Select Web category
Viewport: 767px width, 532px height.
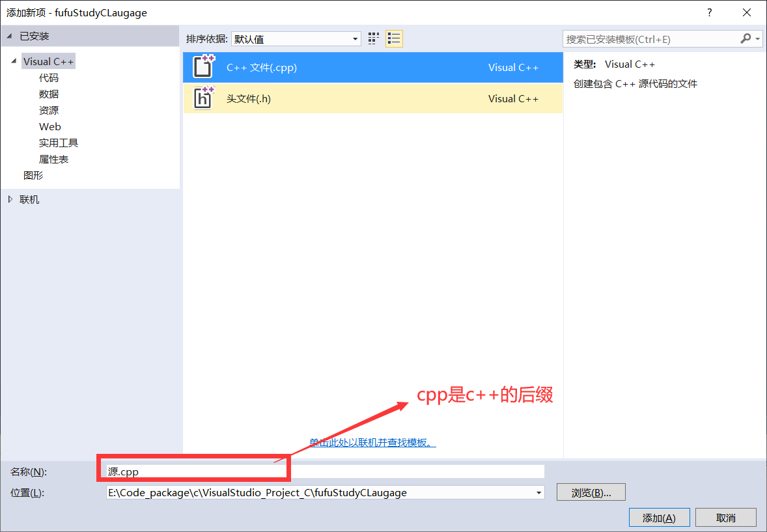(x=50, y=126)
